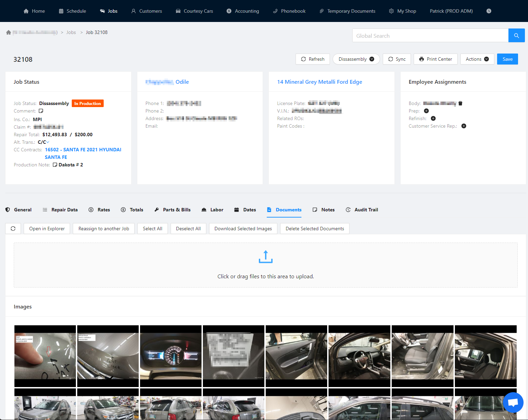Open the Repair Data tab
Image resolution: width=528 pixels, height=420 pixels.
pyautogui.click(x=64, y=210)
